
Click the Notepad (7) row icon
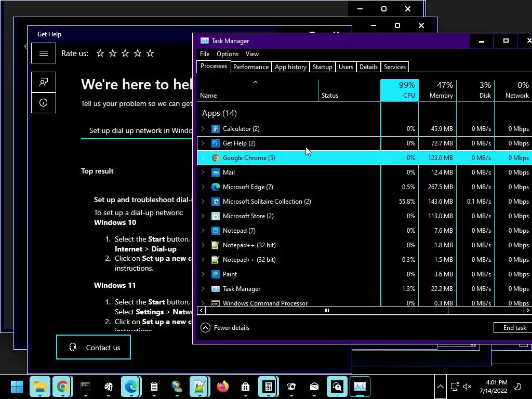pos(215,231)
